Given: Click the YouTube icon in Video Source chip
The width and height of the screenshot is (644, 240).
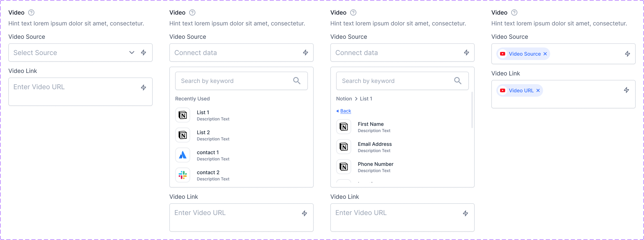Looking at the screenshot, I should point(503,54).
